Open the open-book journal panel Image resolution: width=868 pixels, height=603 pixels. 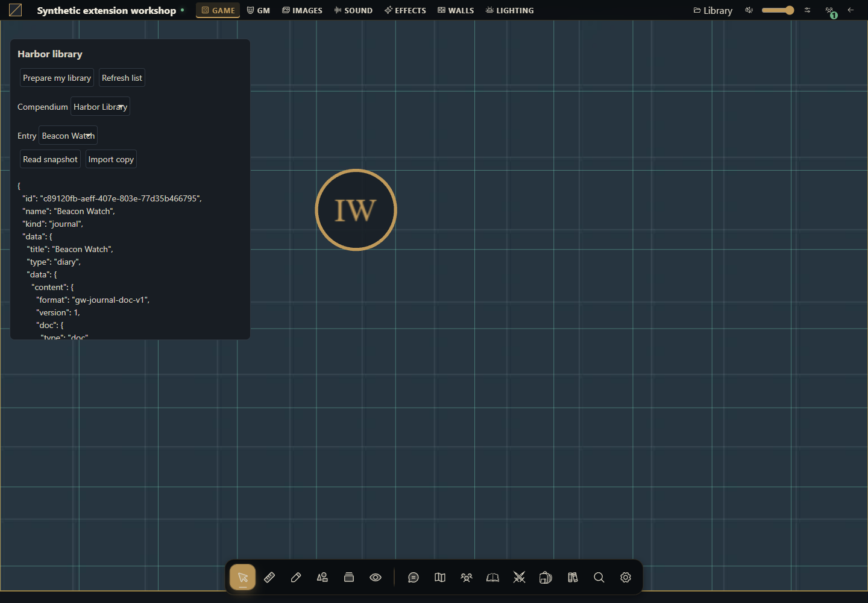[x=493, y=578]
